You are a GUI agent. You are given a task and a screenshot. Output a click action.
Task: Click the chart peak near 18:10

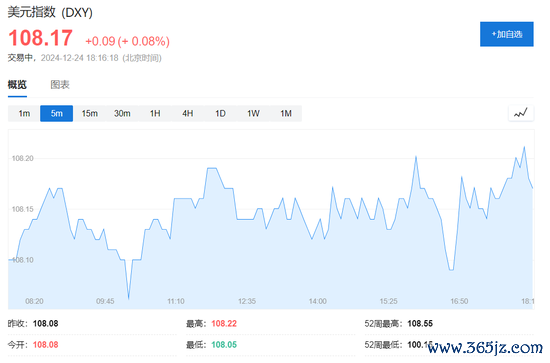click(x=524, y=147)
